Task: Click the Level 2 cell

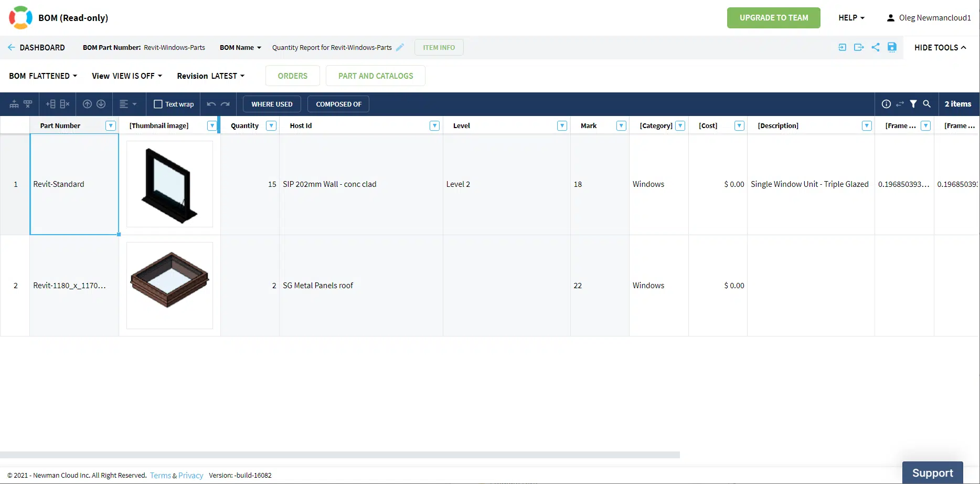Action: pos(507,184)
